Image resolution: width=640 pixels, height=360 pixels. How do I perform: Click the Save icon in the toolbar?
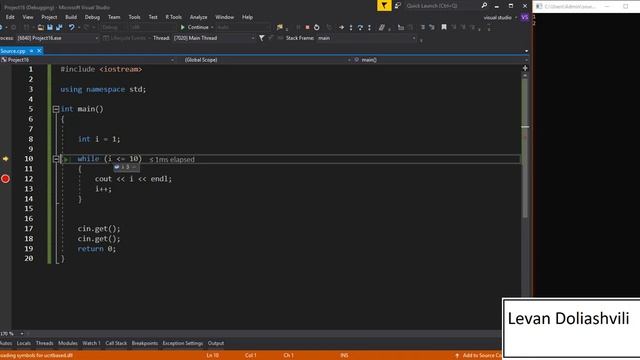(x=49, y=27)
